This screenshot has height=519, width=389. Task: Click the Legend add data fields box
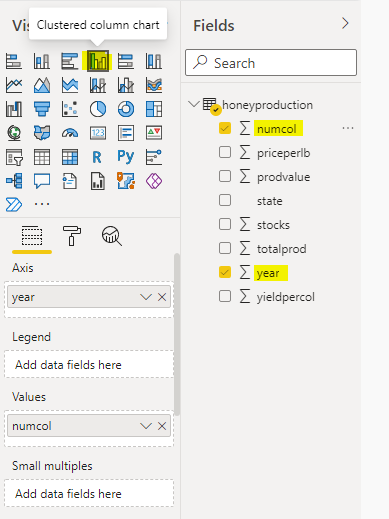89,364
